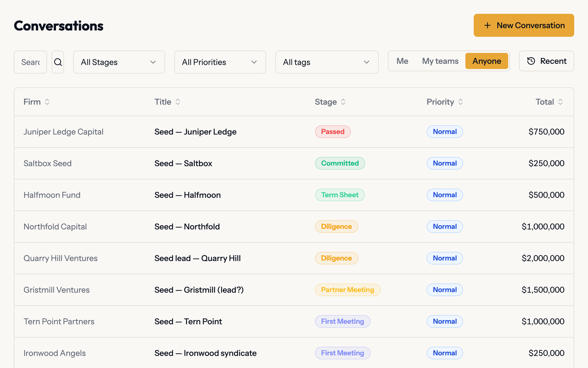Open Seed — Saltbox conversation
This screenshot has width=588, height=368.
point(183,163)
